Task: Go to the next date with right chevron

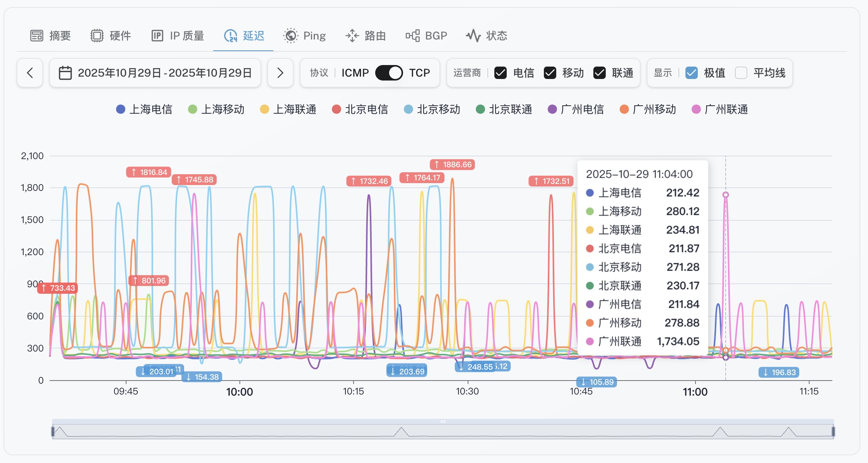Action: coord(280,73)
